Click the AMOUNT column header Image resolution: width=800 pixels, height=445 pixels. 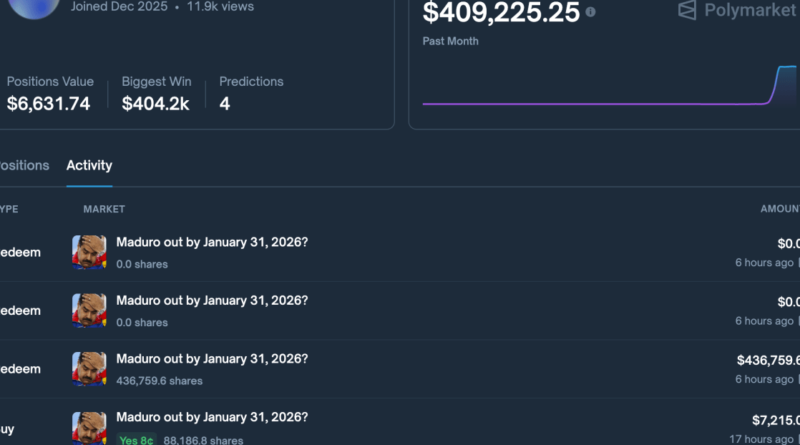coord(780,209)
